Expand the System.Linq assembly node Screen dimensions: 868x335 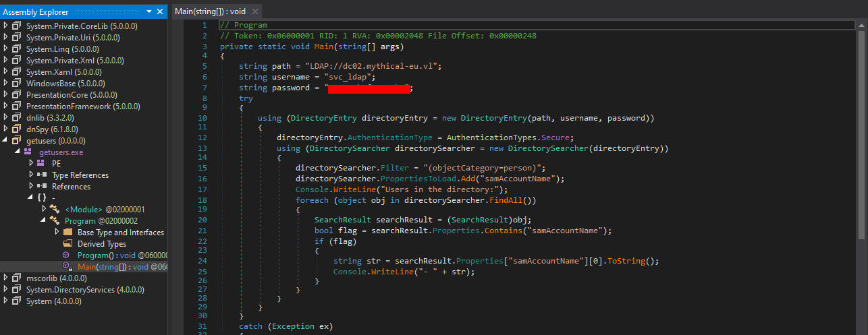coord(6,49)
